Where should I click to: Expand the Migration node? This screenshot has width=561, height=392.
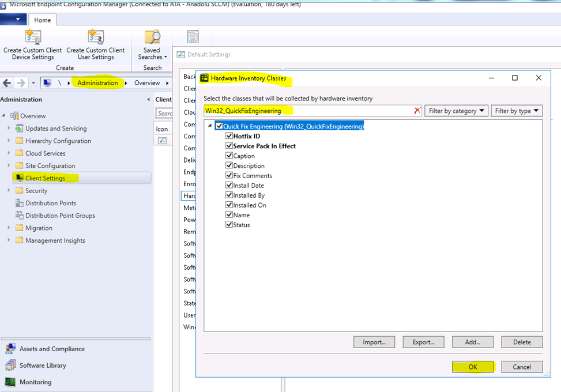pos(9,228)
